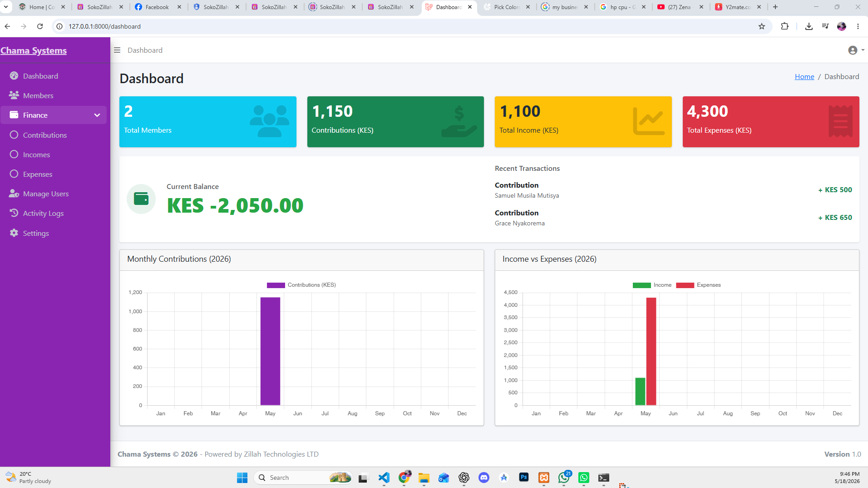Click the Total Income chart-line icon

pyautogui.click(x=649, y=121)
